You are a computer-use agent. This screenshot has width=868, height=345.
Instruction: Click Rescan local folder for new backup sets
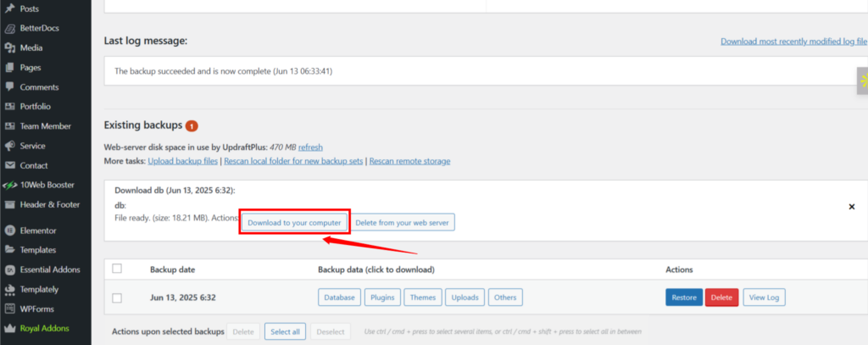click(x=293, y=161)
